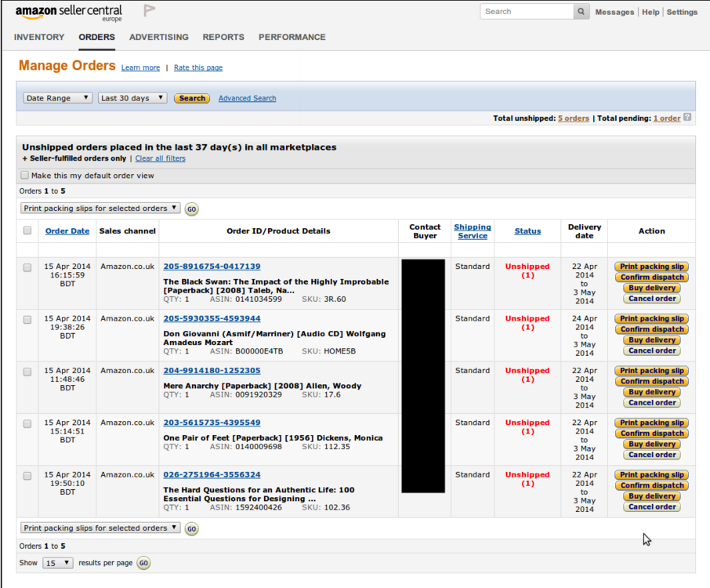
Task: Click the help icon next to pending orders
Action: click(687, 118)
